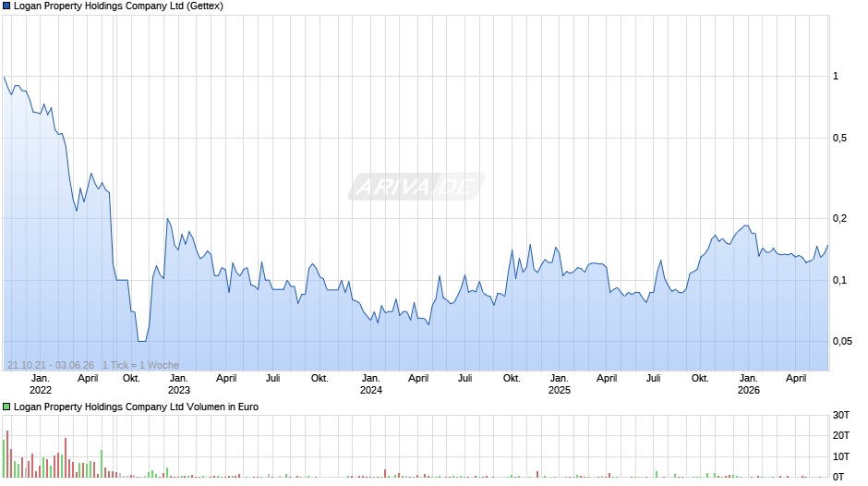This screenshot has height=486, width=868.
Task: Click the date range text '21.10.21 - 03.06.26'
Action: pos(51,365)
